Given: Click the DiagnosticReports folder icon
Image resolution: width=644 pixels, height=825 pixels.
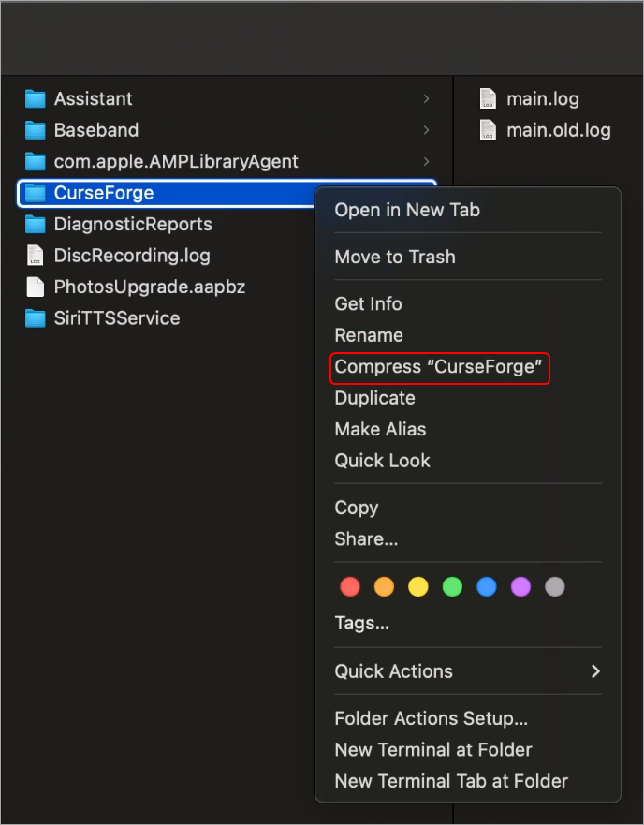Looking at the screenshot, I should click(36, 224).
